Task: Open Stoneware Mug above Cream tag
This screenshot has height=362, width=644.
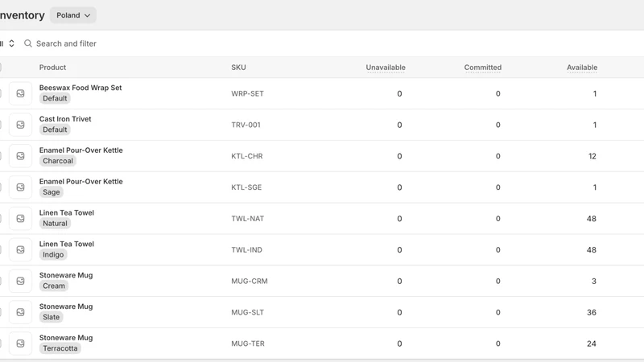Action: (x=66, y=274)
